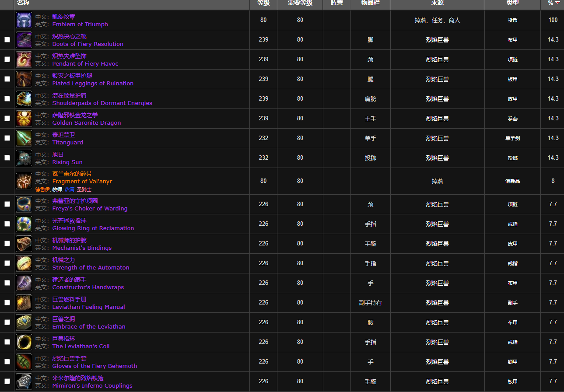Open the Mimiron's Inferno Couplings link
The image size is (564, 392).
92,386
